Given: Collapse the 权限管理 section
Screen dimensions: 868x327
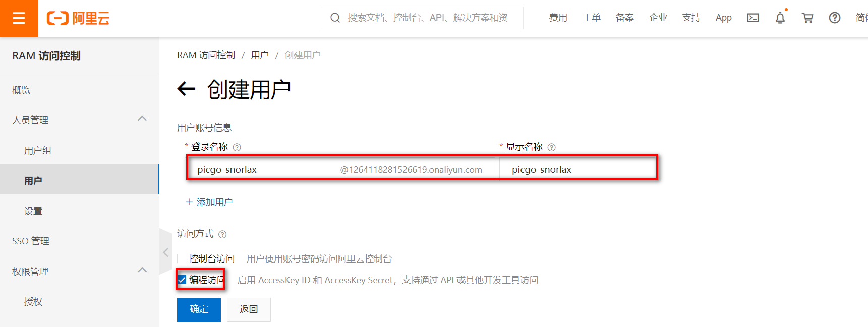Looking at the screenshot, I should pyautogui.click(x=142, y=270).
